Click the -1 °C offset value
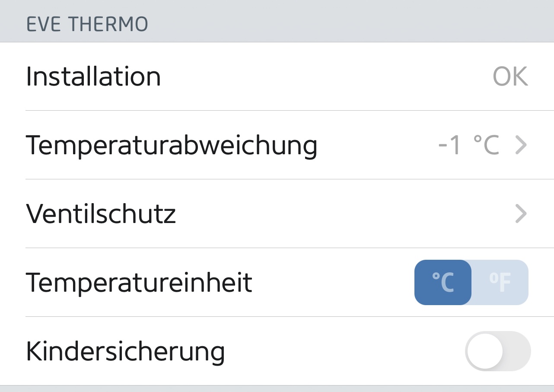 coord(468,145)
